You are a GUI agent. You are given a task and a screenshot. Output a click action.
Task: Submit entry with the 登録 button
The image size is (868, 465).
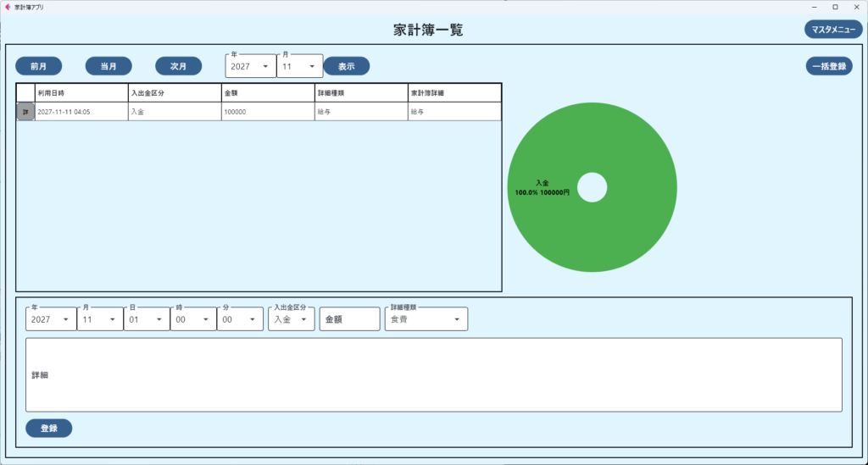(48, 429)
